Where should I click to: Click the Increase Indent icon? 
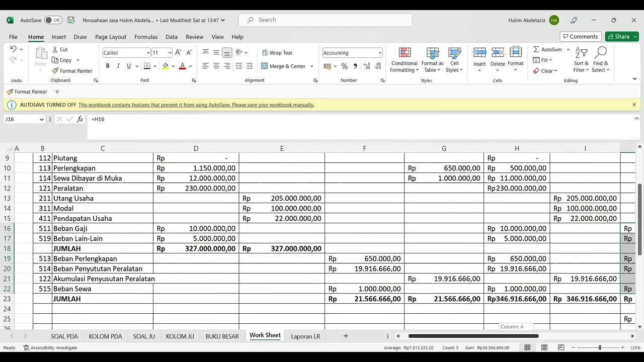point(250,66)
